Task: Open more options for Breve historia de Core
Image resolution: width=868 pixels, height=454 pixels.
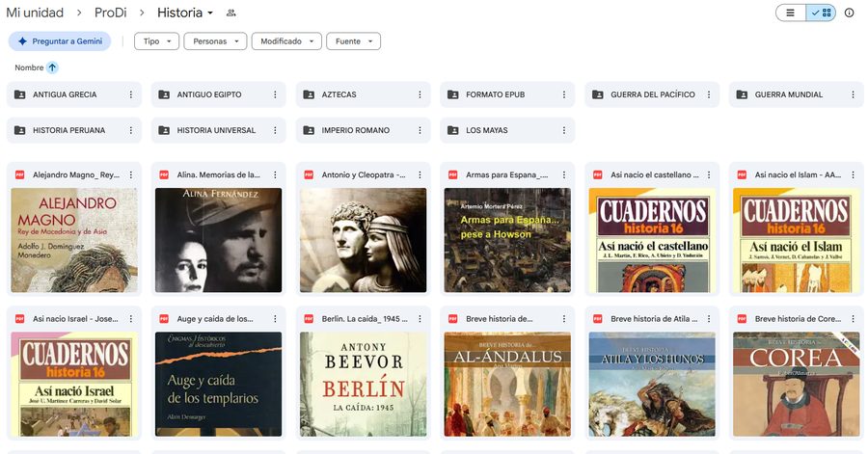Action: point(854,319)
